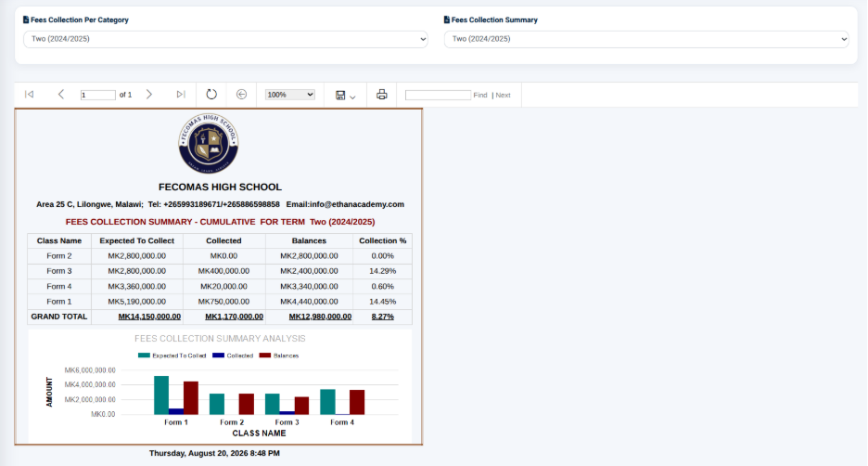
Task: Click the Fees Collection Summary document icon
Action: [447, 19]
